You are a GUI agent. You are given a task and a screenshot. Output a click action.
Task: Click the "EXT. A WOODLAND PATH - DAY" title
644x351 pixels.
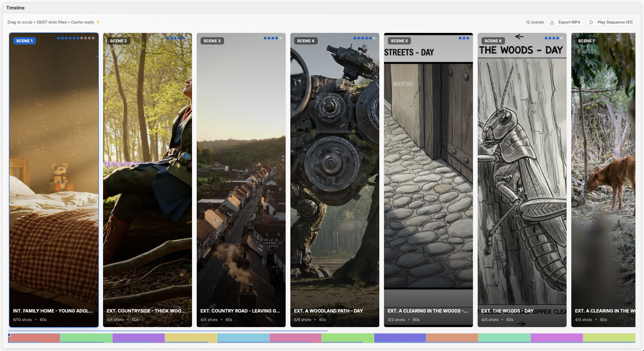tap(328, 311)
